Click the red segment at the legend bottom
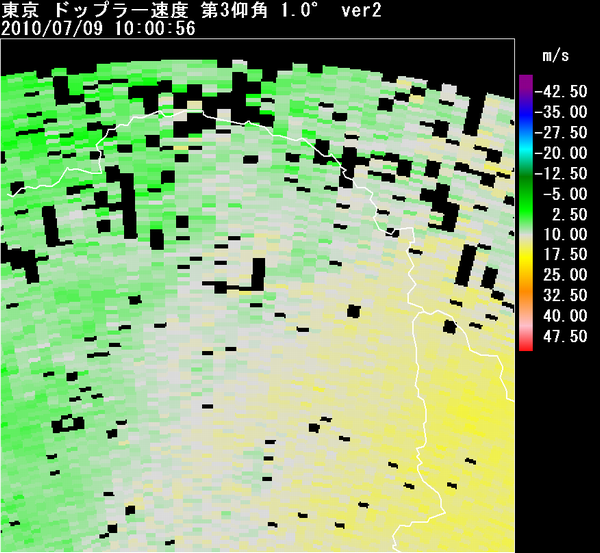The image size is (600, 553). click(524, 341)
